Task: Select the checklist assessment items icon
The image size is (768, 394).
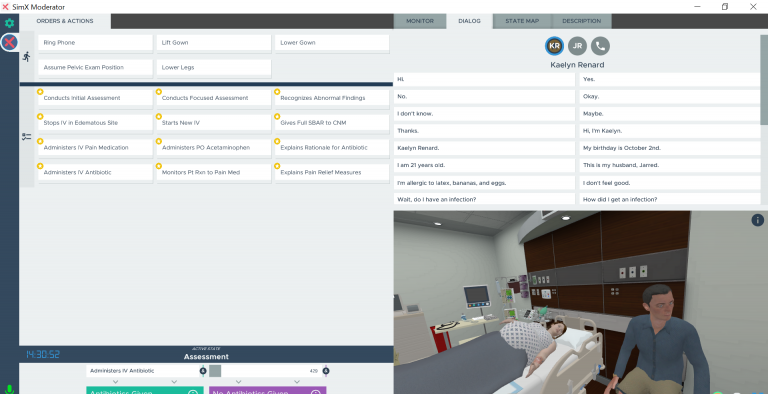Action: (26, 137)
